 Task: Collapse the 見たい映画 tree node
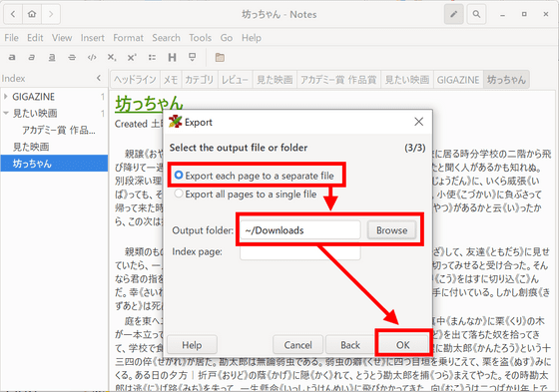[6, 113]
